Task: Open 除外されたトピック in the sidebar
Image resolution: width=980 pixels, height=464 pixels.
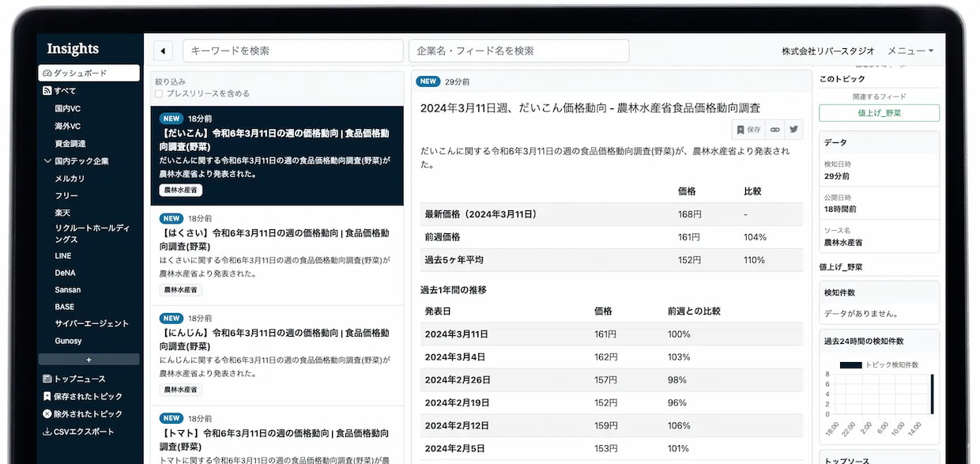Action: coord(82,413)
